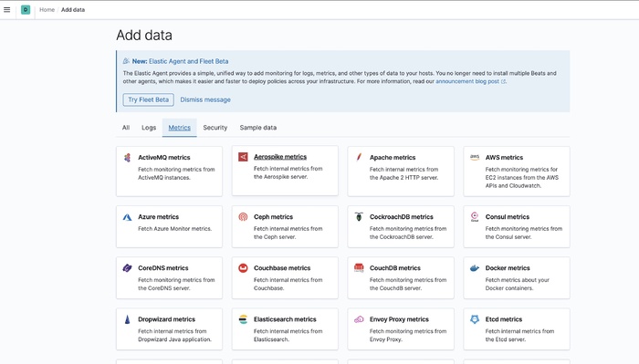Click the Consul logo icon
This screenshot has height=364, width=639.
(475, 216)
